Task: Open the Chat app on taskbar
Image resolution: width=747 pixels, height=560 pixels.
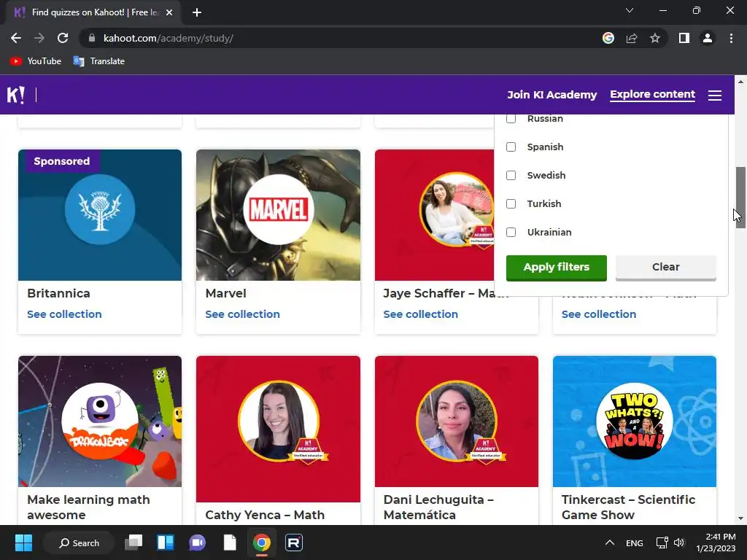Action: coord(197,542)
